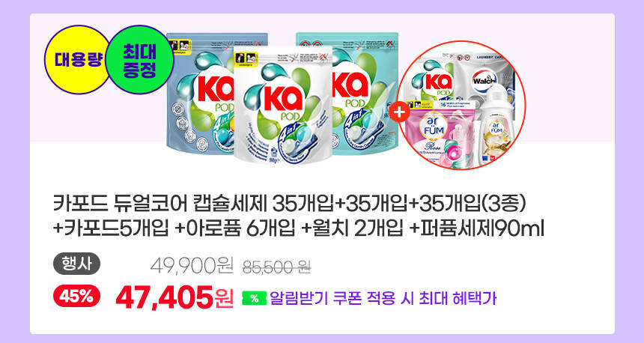Screen dimensions: 644x343
Task: Select the mint green Ka POD pouch
Action: [356, 93]
